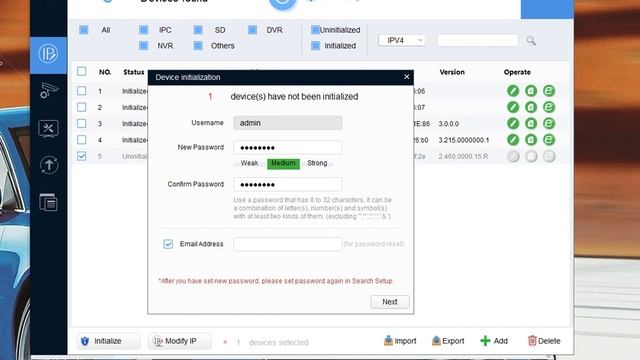Click the Next button
The width and height of the screenshot is (640, 360).
pyautogui.click(x=390, y=302)
